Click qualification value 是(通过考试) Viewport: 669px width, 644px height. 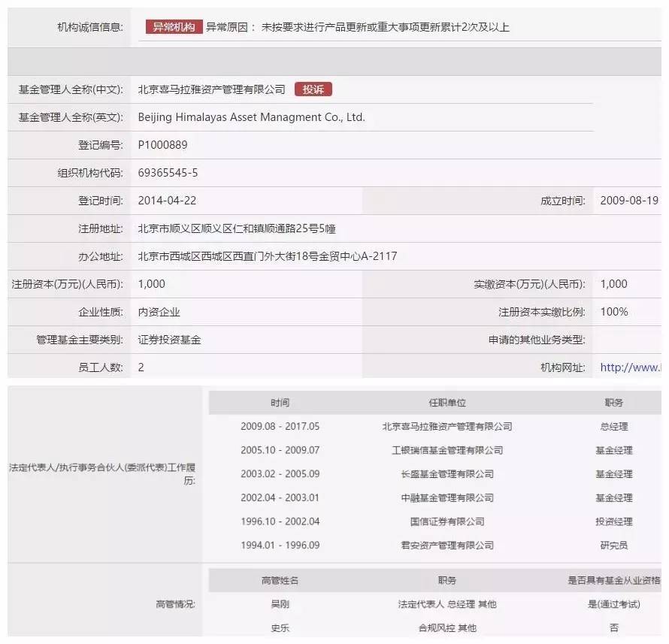click(x=614, y=604)
